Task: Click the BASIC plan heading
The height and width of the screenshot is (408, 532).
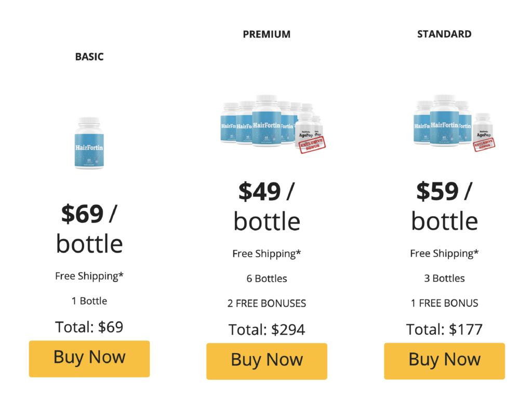Action: pos(89,57)
